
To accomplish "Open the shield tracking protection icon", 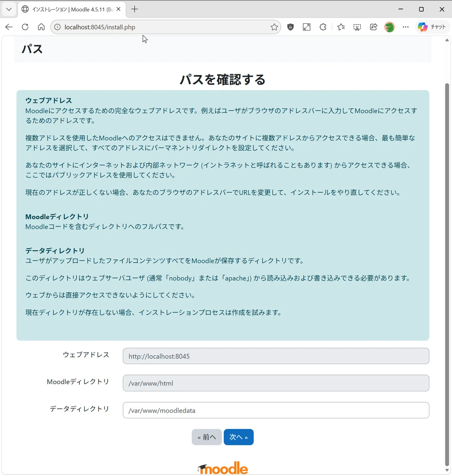I will (290, 27).
